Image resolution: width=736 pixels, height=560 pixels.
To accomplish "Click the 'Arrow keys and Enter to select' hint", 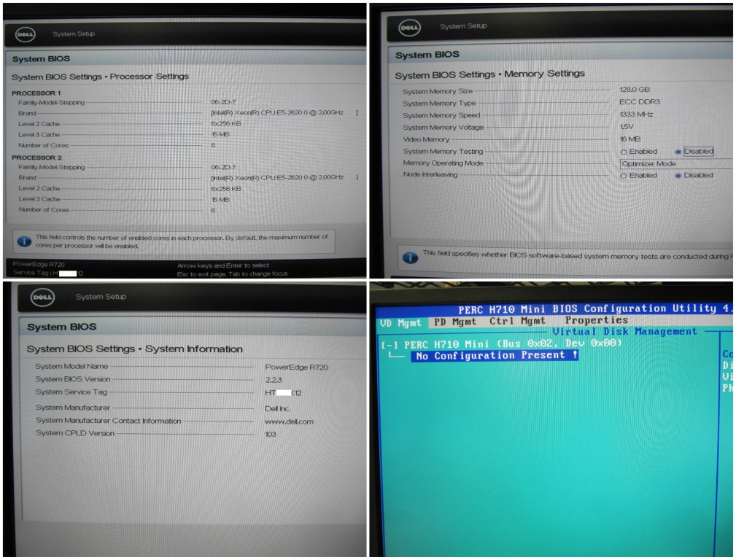I will (x=223, y=265).
